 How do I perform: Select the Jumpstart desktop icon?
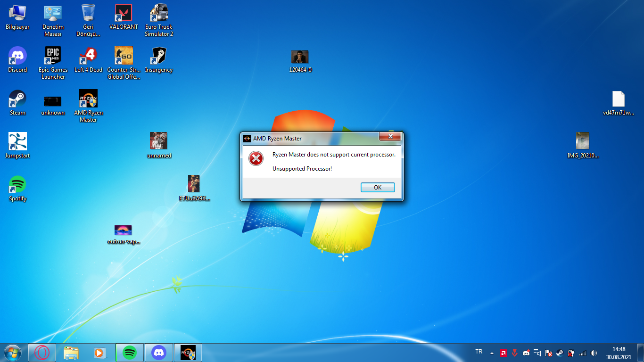pos(17,146)
